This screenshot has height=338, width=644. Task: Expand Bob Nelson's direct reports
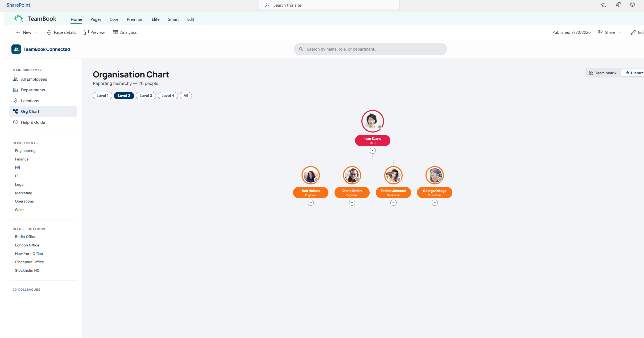point(311,203)
